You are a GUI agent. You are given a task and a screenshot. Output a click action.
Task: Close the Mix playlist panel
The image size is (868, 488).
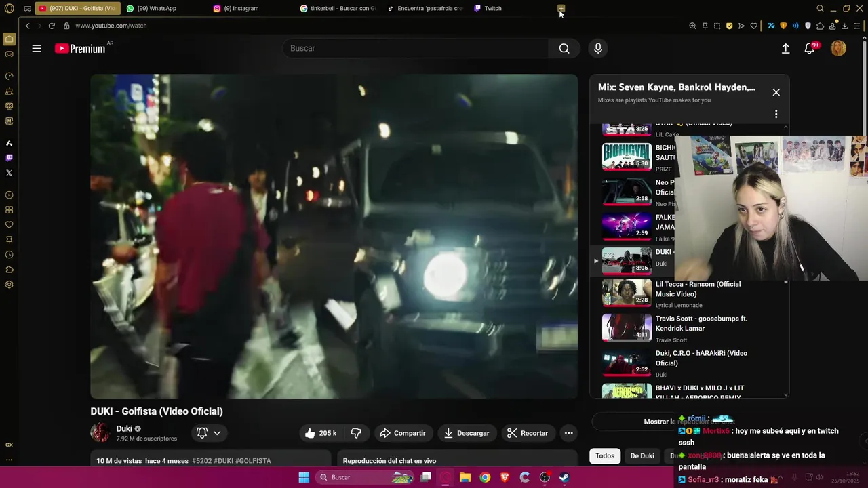click(776, 92)
